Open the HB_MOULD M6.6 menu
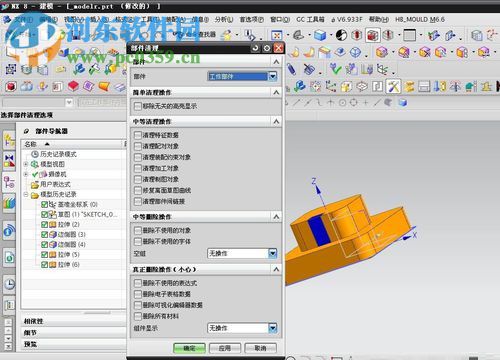 (420, 20)
